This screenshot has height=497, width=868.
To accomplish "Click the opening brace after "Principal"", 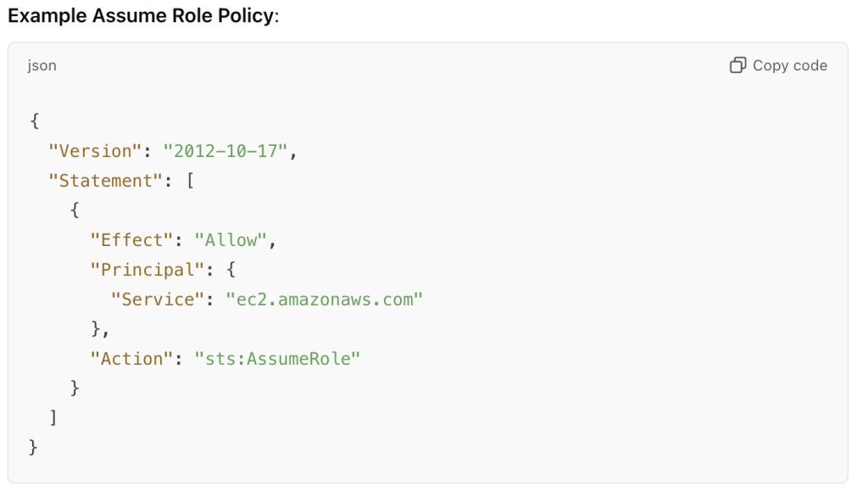I will [231, 270].
